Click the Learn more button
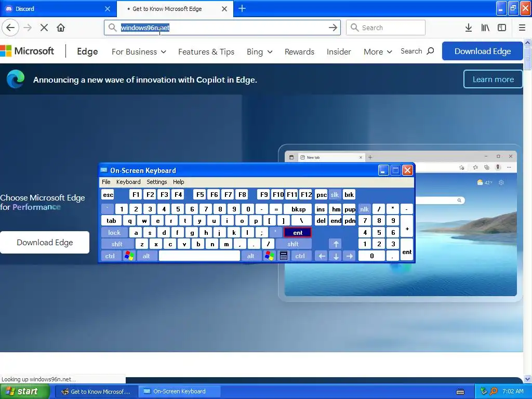The width and height of the screenshot is (532, 399). coord(493,79)
